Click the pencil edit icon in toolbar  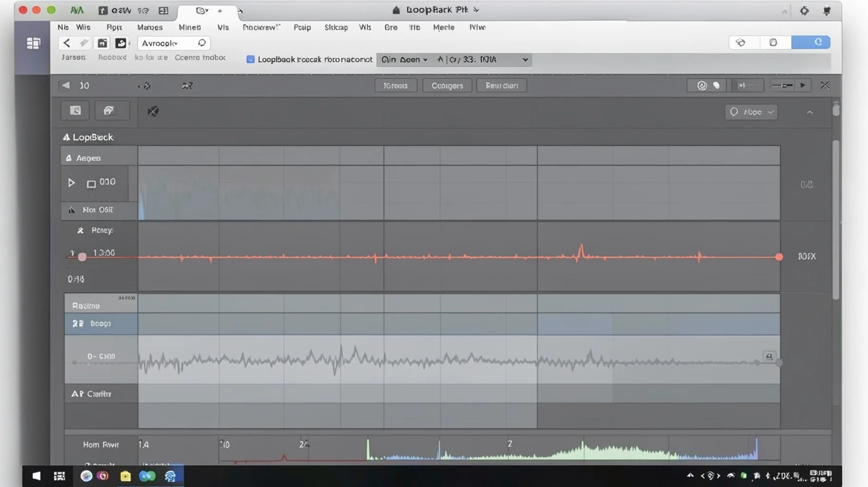(84, 43)
